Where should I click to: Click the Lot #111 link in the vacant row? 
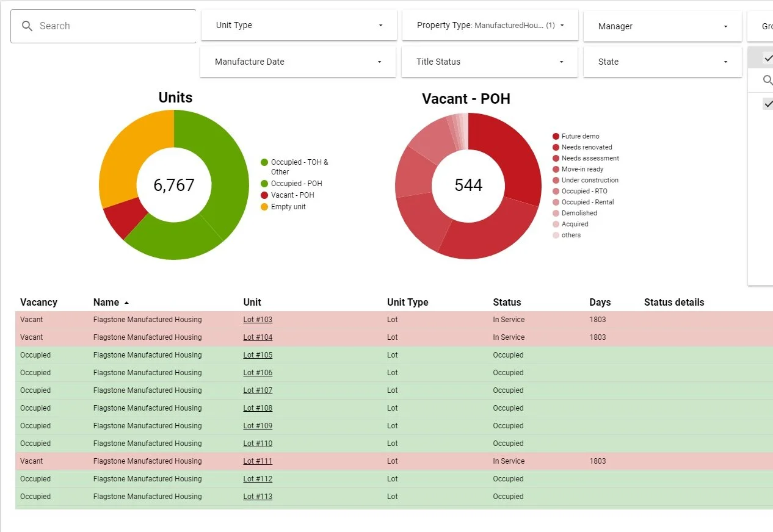pyautogui.click(x=258, y=461)
